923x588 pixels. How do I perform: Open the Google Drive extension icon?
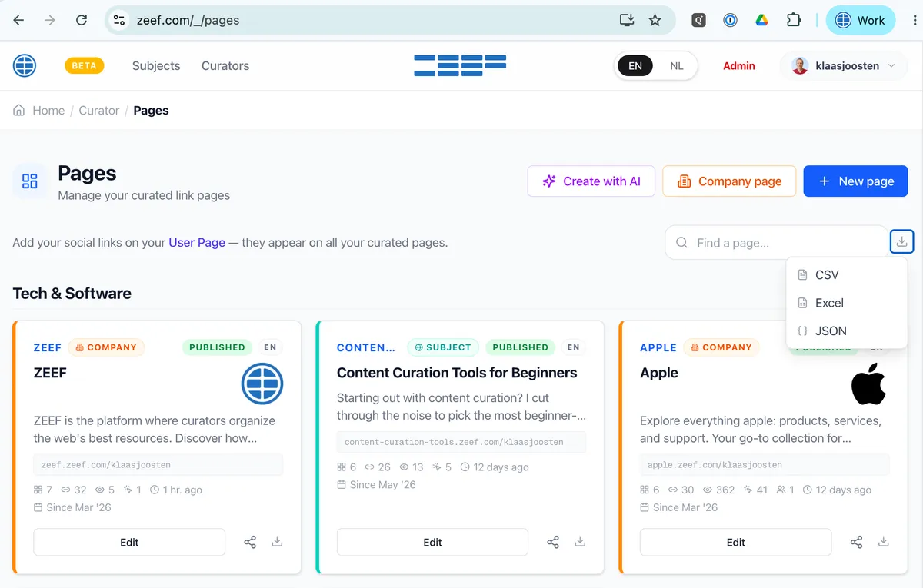click(761, 21)
